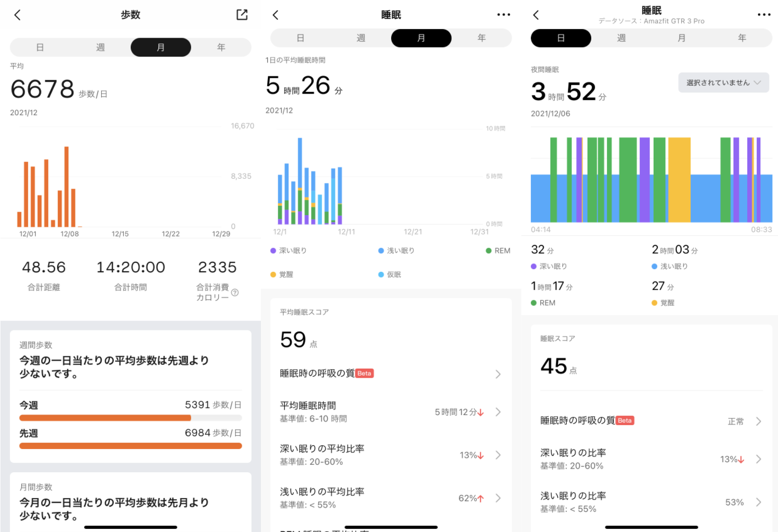
Task: Select 月 tab on 歩数 screen
Action: point(161,48)
